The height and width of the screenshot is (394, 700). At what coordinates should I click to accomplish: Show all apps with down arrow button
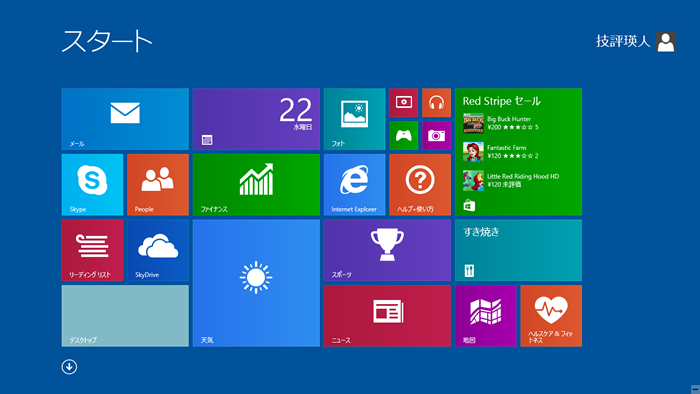click(x=69, y=367)
